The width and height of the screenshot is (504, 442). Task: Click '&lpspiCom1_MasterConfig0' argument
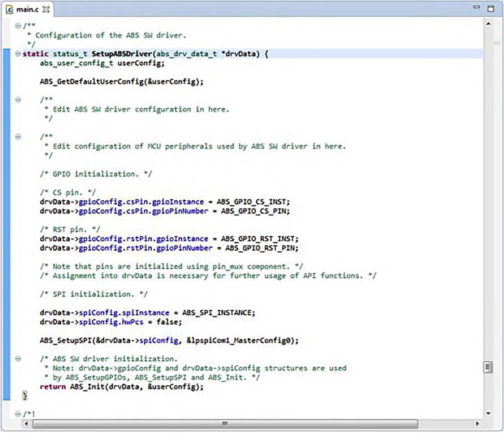[238, 341]
